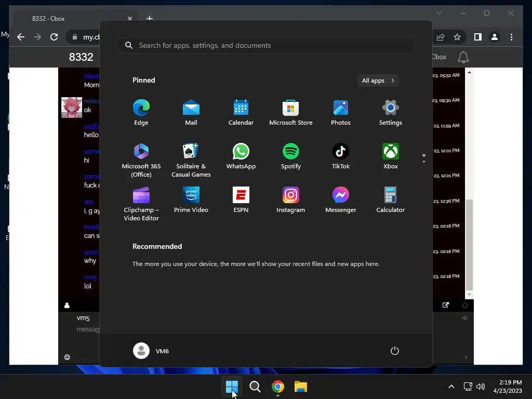Viewport: 532px width, 399px height.
Task: Click mikea's avatar in the Cbox chat
Action: [x=72, y=107]
